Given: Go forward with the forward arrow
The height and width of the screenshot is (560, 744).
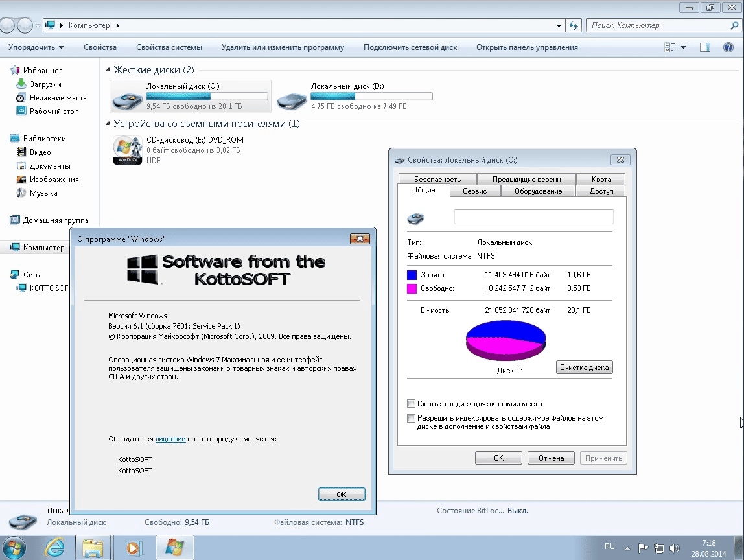Looking at the screenshot, I should point(24,25).
